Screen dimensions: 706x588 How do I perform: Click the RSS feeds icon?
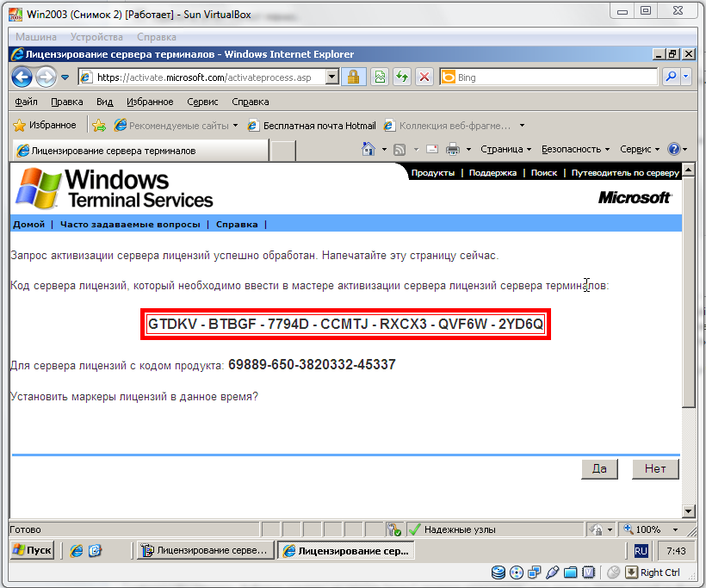point(399,149)
